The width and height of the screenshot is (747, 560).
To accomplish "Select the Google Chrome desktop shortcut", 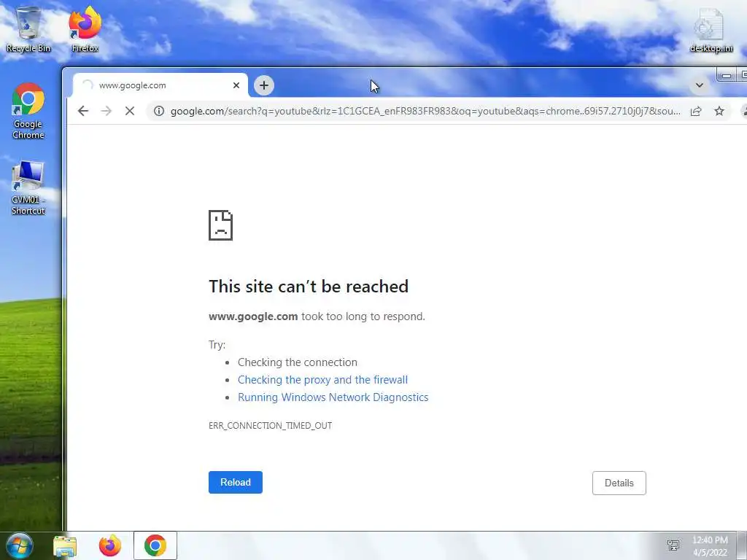I will coord(28,111).
